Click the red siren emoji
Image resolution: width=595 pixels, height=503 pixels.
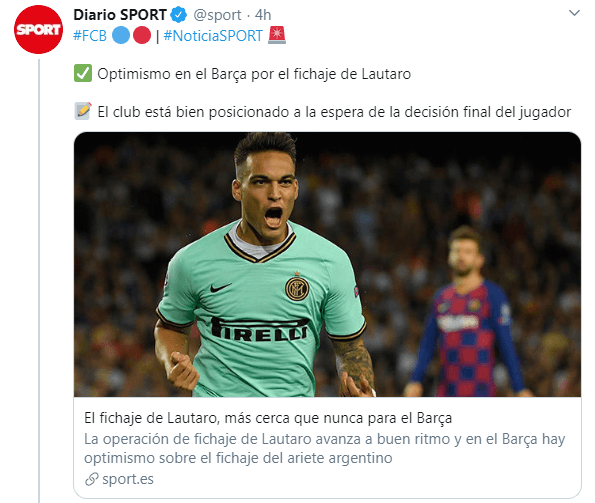click(x=277, y=35)
